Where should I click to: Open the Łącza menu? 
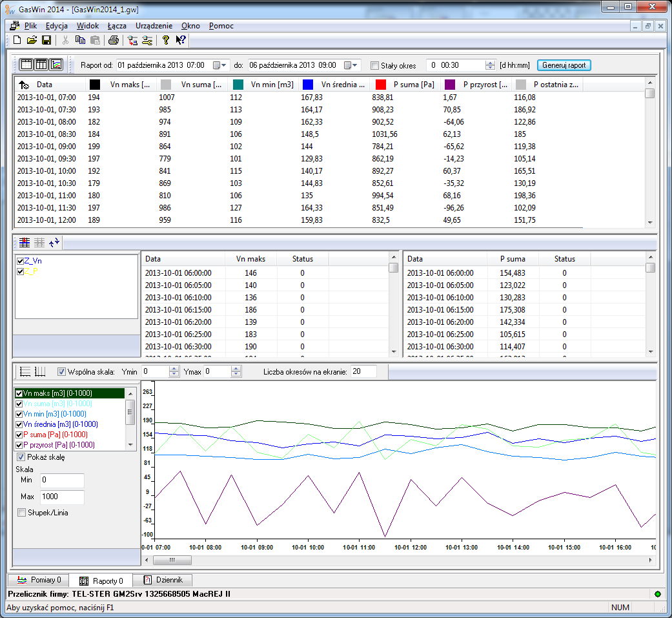click(117, 26)
